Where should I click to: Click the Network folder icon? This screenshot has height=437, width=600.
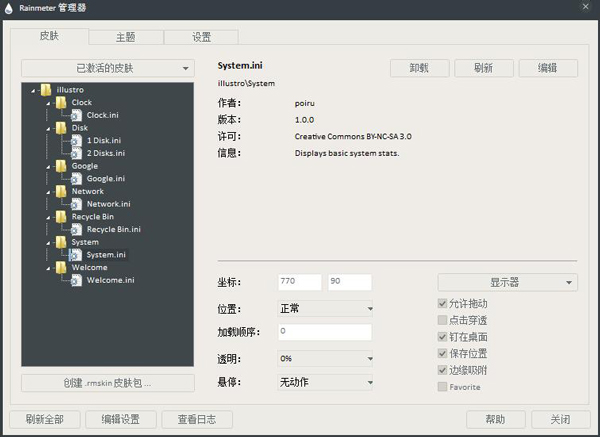(61, 191)
